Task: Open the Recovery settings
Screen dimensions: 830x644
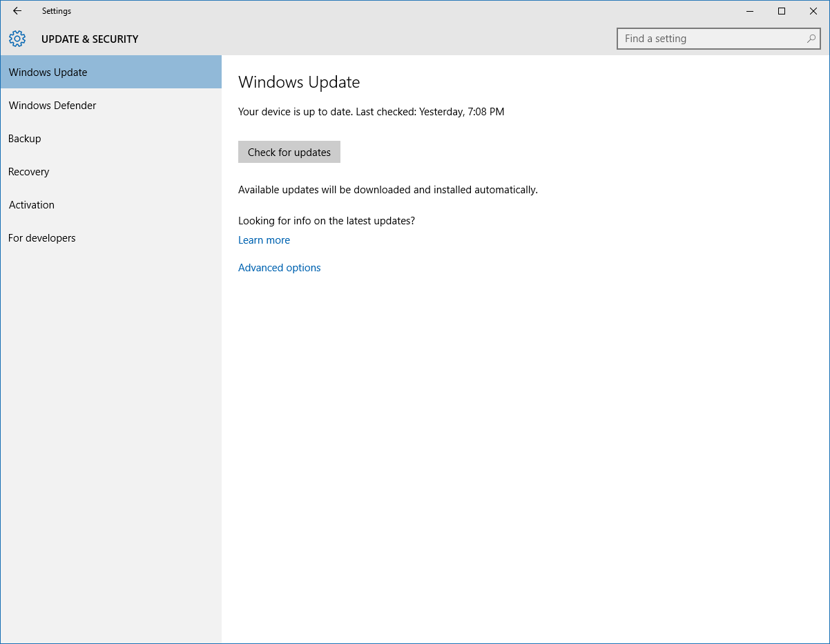Action: point(29,172)
